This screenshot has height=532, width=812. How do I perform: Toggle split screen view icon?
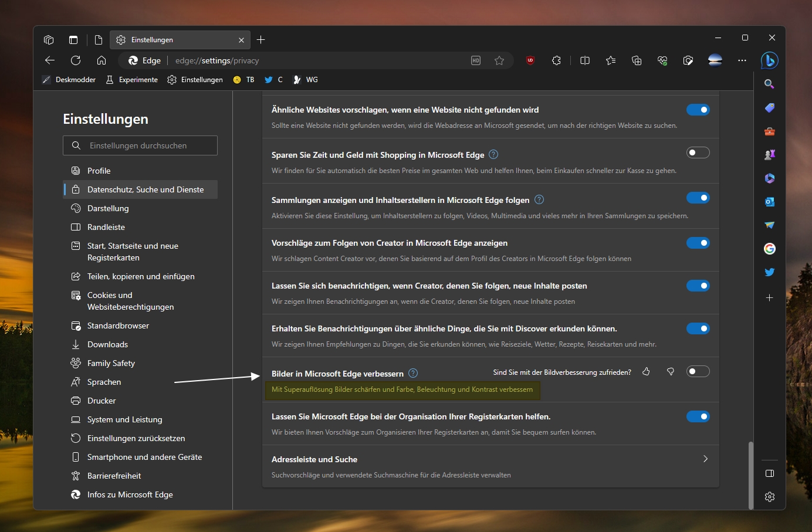click(x=585, y=60)
